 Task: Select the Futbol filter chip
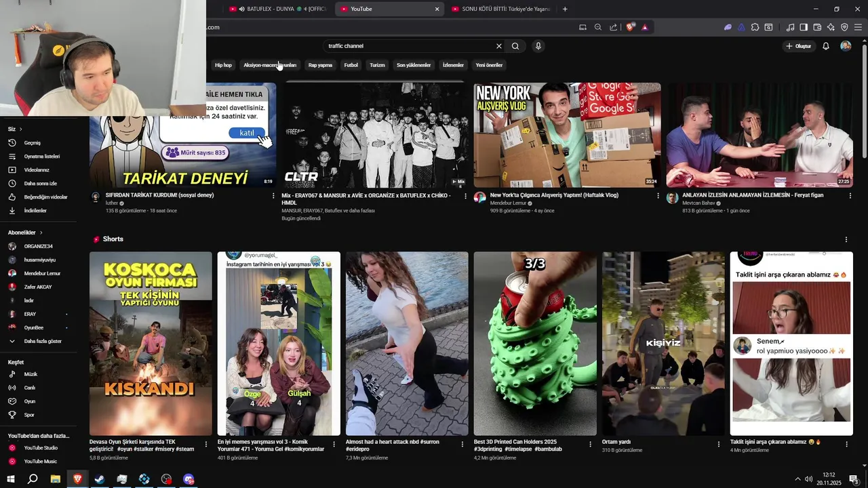pos(351,65)
